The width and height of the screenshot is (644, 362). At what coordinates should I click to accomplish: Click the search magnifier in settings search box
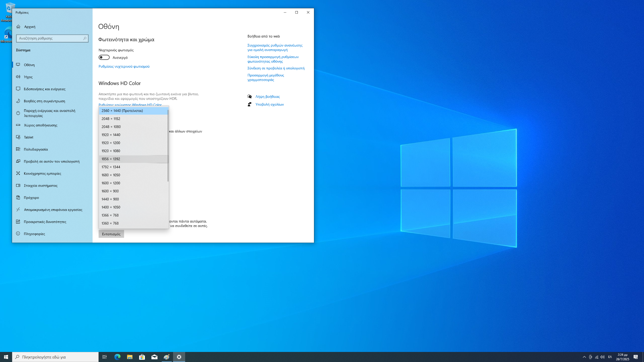pyautogui.click(x=85, y=39)
